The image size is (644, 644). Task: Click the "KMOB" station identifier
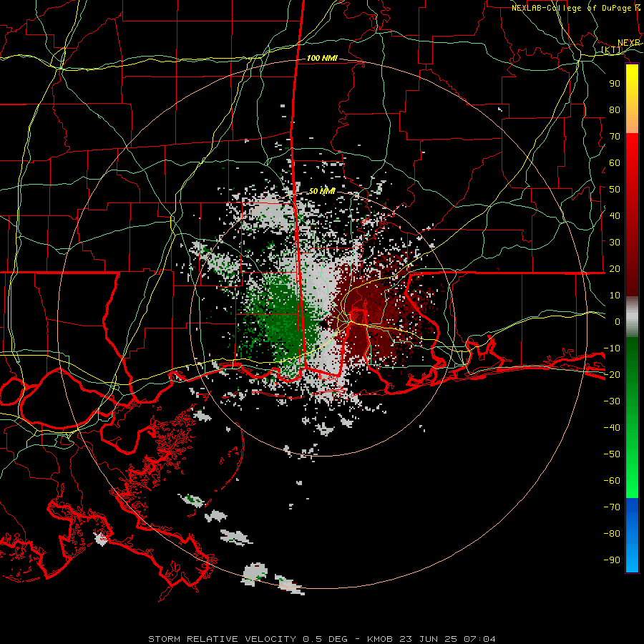point(380,639)
